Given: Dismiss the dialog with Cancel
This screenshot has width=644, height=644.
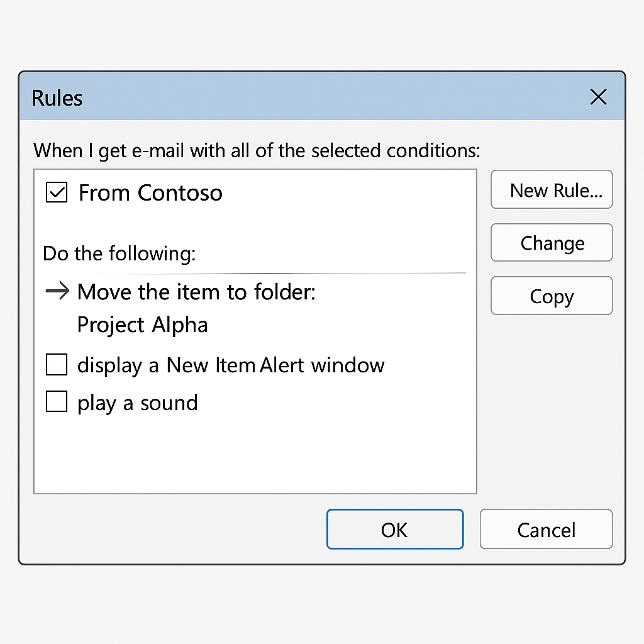Looking at the screenshot, I should pos(547,529).
